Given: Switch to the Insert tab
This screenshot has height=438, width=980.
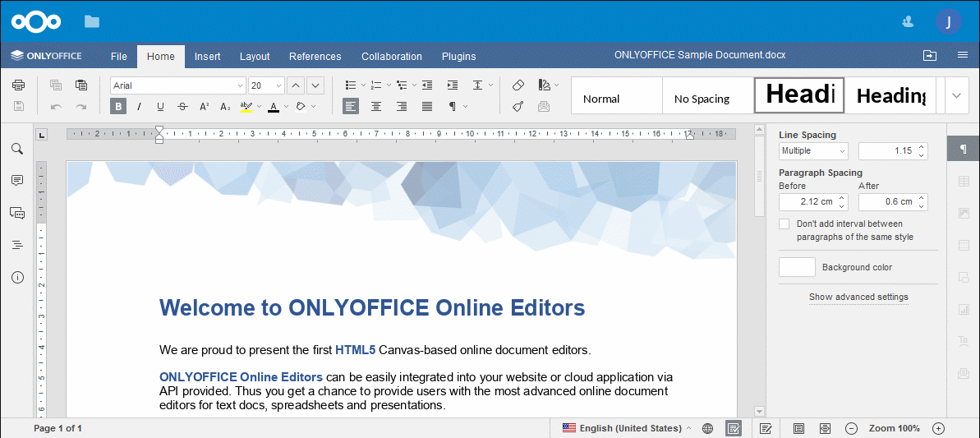Looking at the screenshot, I should (207, 57).
